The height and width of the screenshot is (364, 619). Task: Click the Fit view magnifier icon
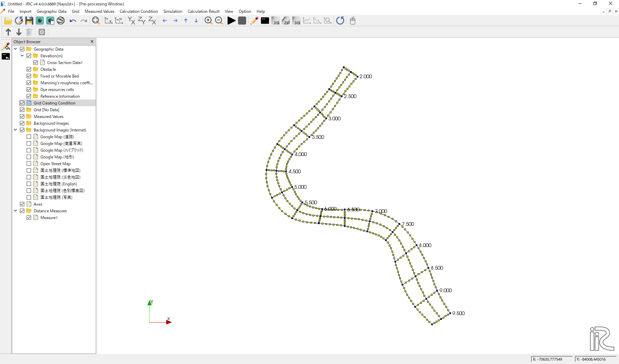[x=96, y=21]
